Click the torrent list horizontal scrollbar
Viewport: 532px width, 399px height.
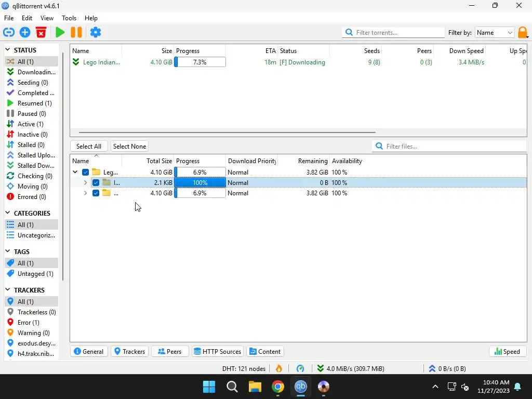227,132
